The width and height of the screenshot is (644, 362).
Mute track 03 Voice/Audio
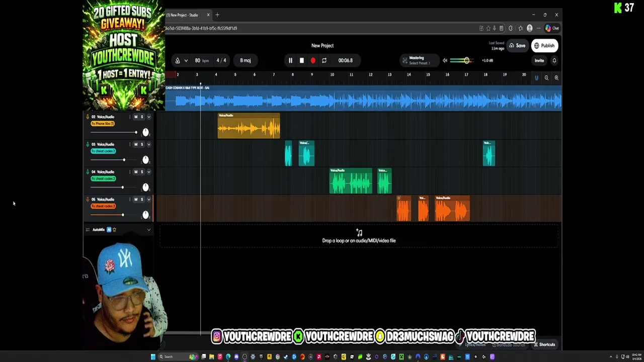tap(136, 144)
